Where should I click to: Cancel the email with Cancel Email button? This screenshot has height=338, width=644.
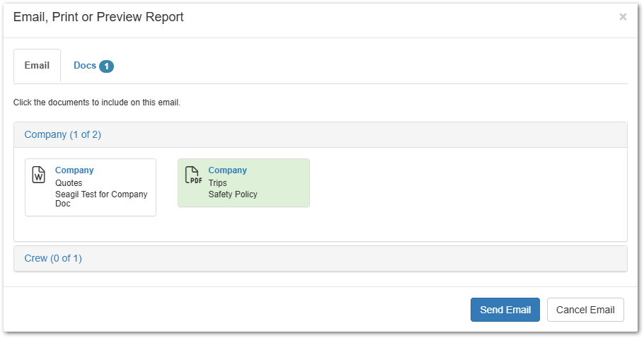tap(585, 310)
